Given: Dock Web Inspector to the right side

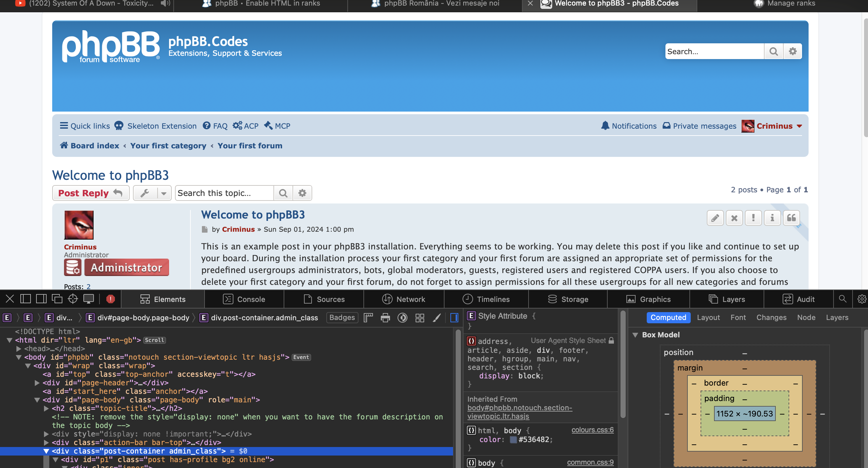Looking at the screenshot, I should (41, 299).
